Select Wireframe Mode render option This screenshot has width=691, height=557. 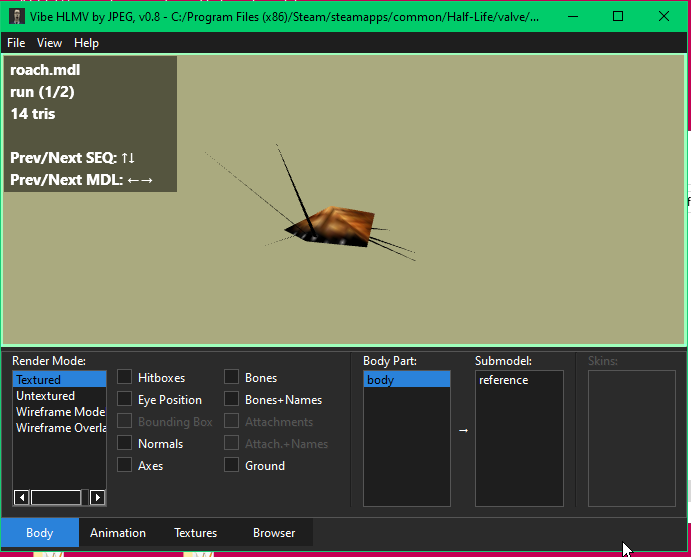59,412
